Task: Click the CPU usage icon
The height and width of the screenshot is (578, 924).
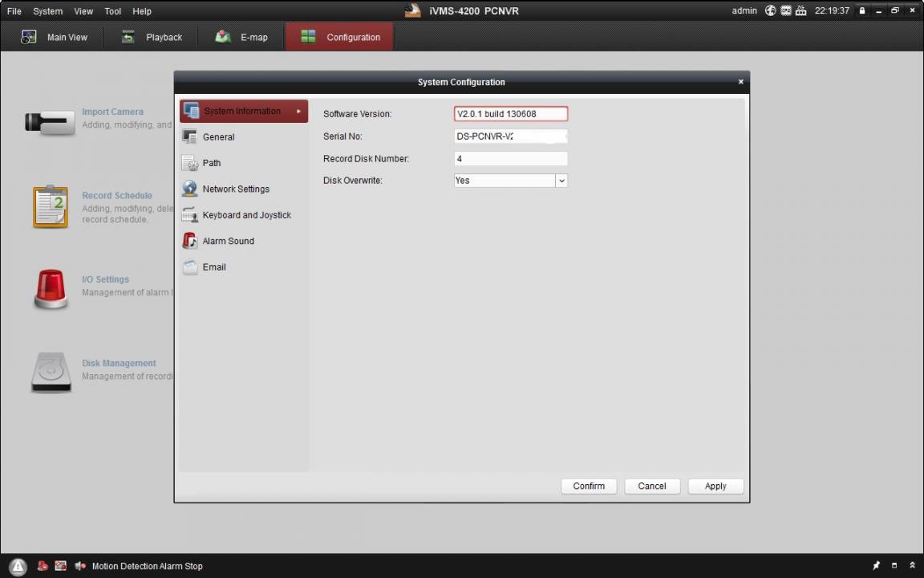Action: pos(785,10)
